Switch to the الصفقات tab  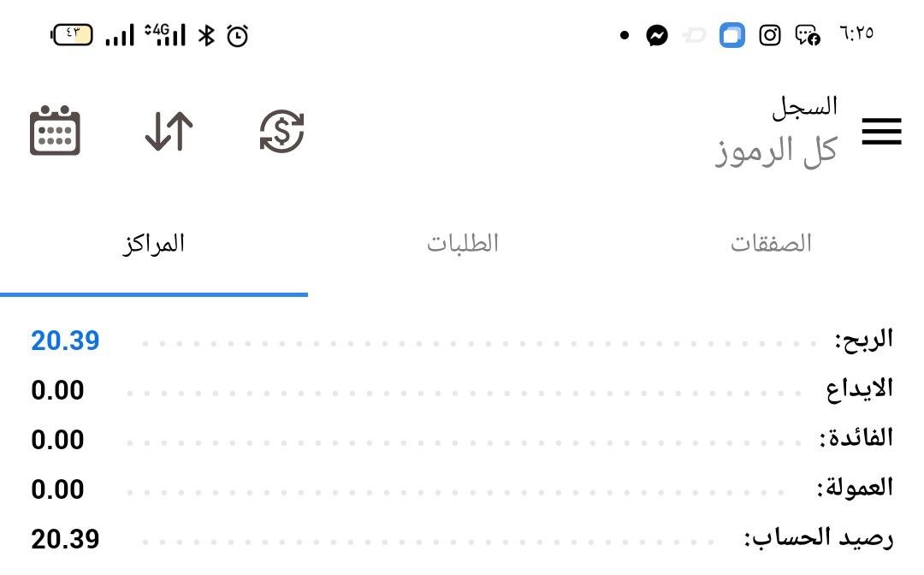pyautogui.click(x=770, y=244)
